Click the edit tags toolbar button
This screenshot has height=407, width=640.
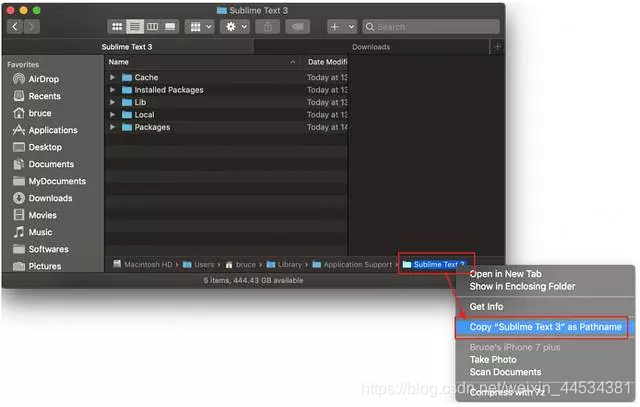pos(298,27)
